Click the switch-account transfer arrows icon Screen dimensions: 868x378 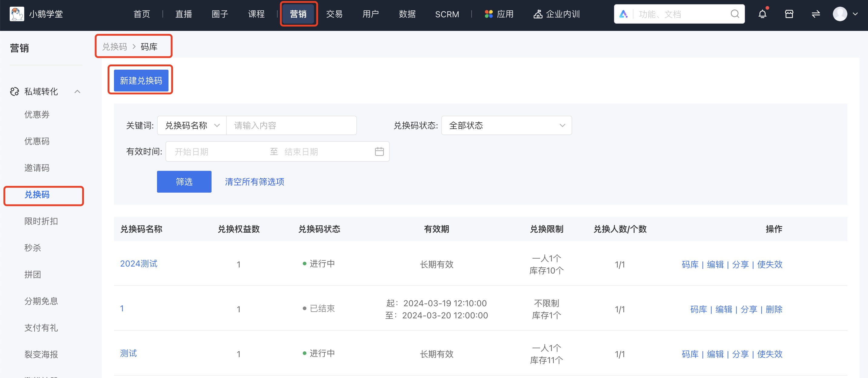(816, 14)
